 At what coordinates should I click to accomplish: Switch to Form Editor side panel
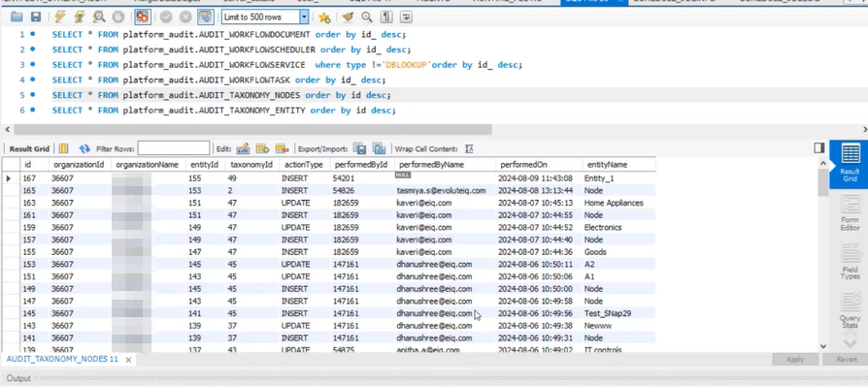pyautogui.click(x=850, y=213)
